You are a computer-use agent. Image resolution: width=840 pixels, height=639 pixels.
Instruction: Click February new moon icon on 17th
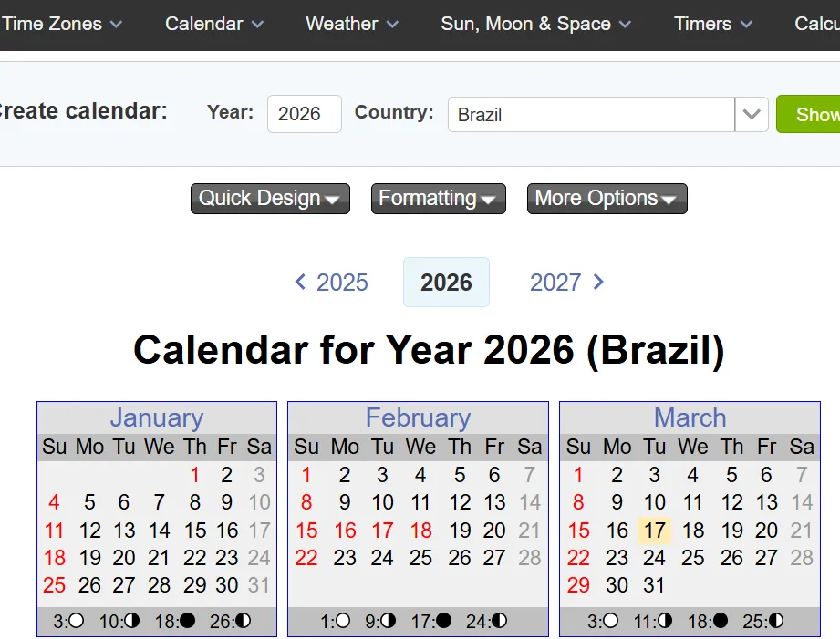coord(443,621)
